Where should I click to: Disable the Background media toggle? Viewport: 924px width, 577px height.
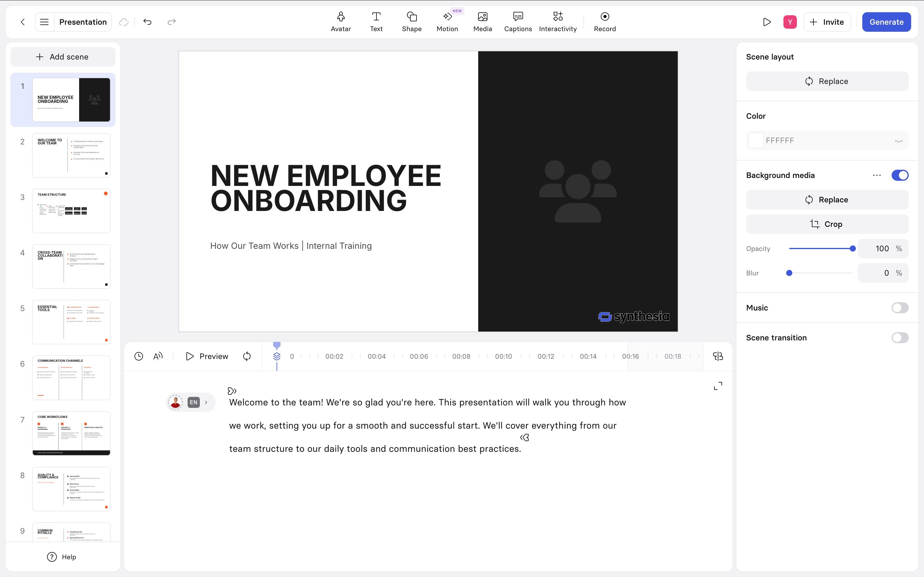click(900, 175)
